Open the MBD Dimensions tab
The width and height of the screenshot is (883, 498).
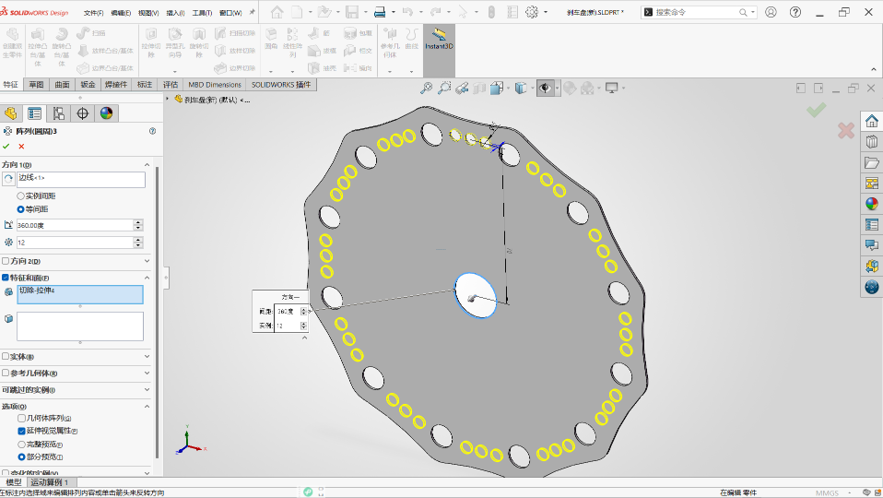coord(215,85)
